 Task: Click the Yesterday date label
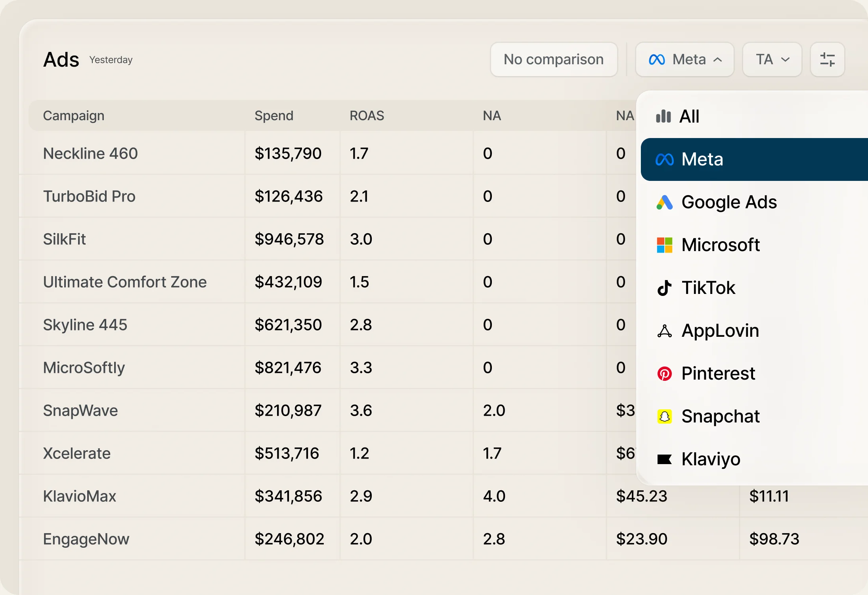[x=111, y=60]
